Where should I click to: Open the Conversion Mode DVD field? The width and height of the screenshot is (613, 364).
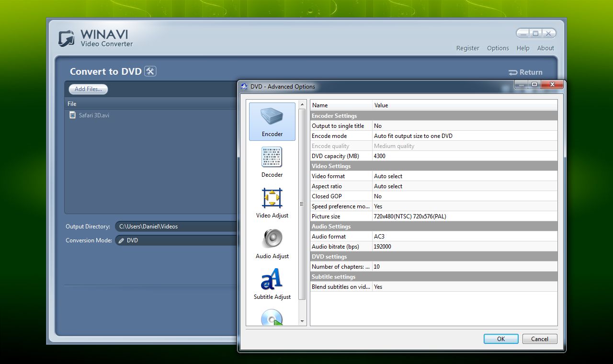[x=176, y=240]
